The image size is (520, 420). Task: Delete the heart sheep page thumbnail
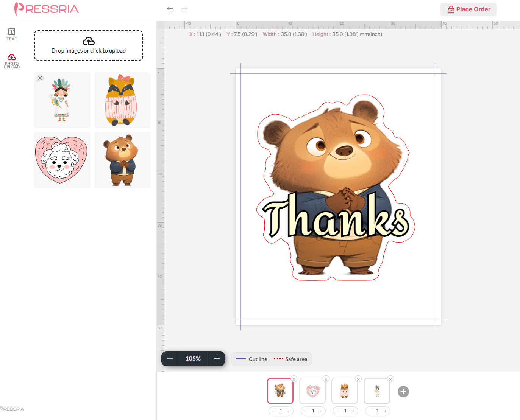[326, 379]
